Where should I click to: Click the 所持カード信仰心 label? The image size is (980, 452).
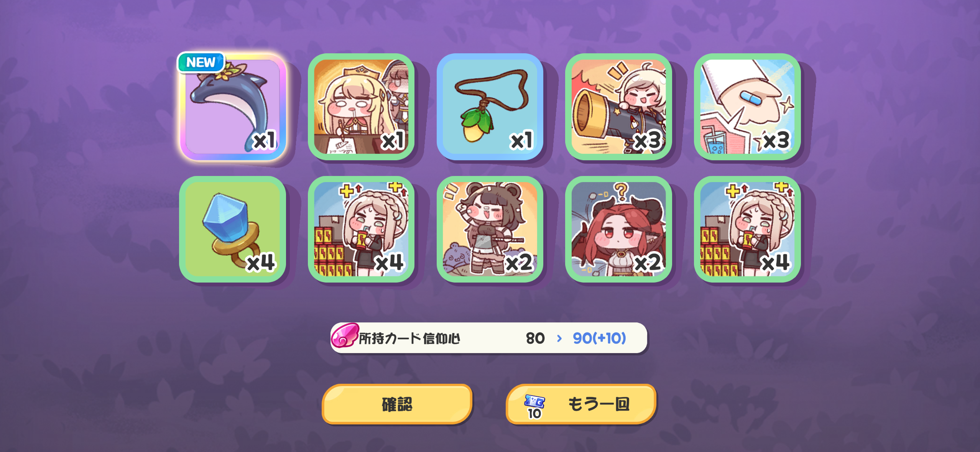pyautogui.click(x=409, y=339)
